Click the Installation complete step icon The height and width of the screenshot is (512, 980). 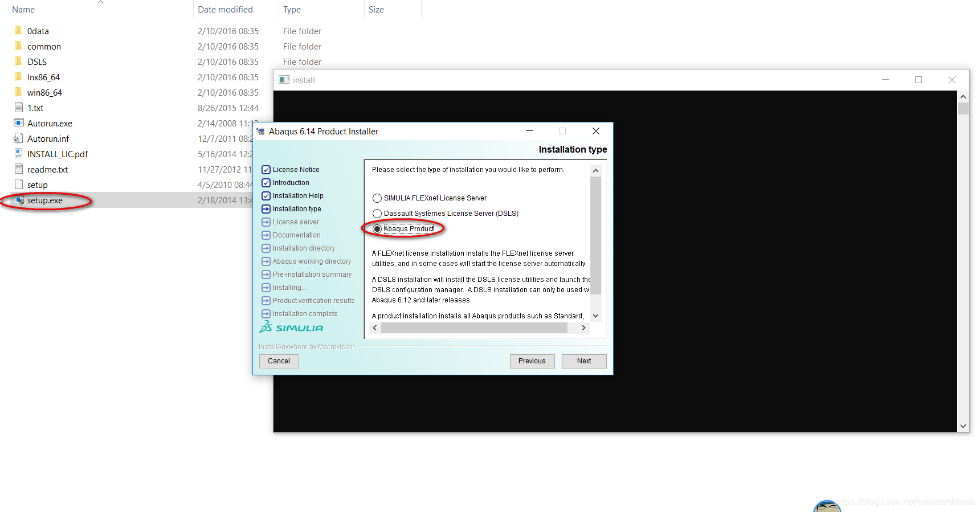(266, 314)
